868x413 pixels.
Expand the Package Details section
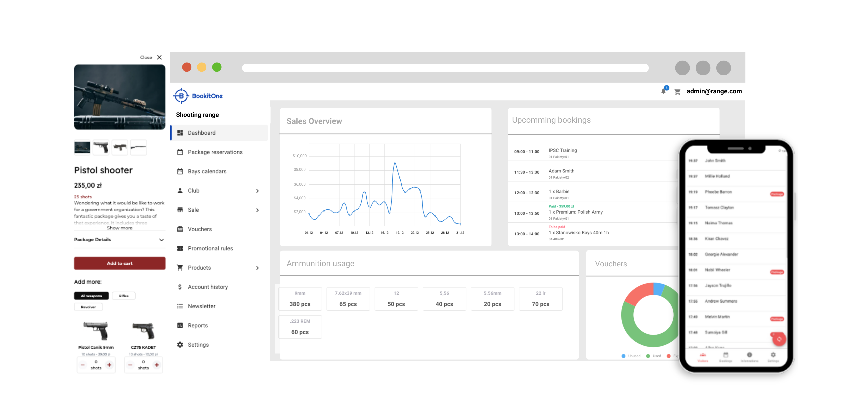tap(161, 240)
